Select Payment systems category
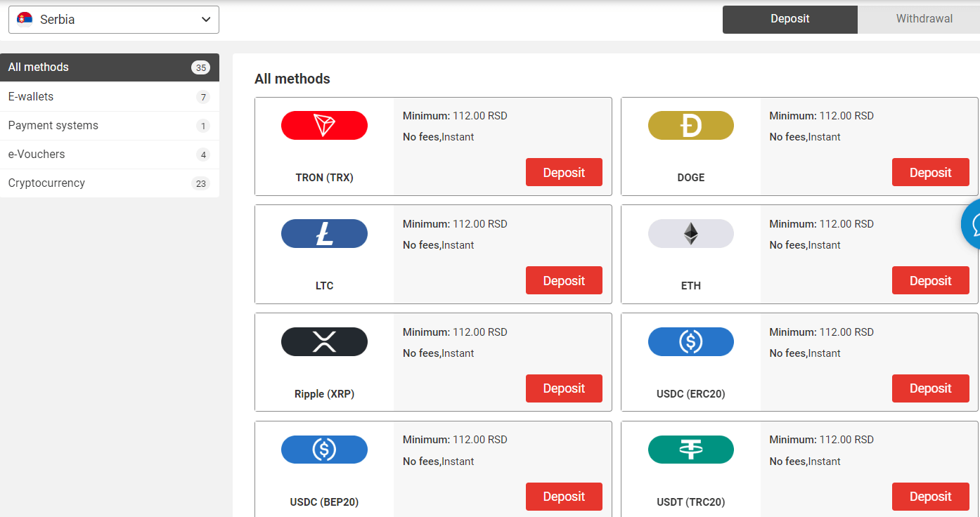 click(110, 126)
